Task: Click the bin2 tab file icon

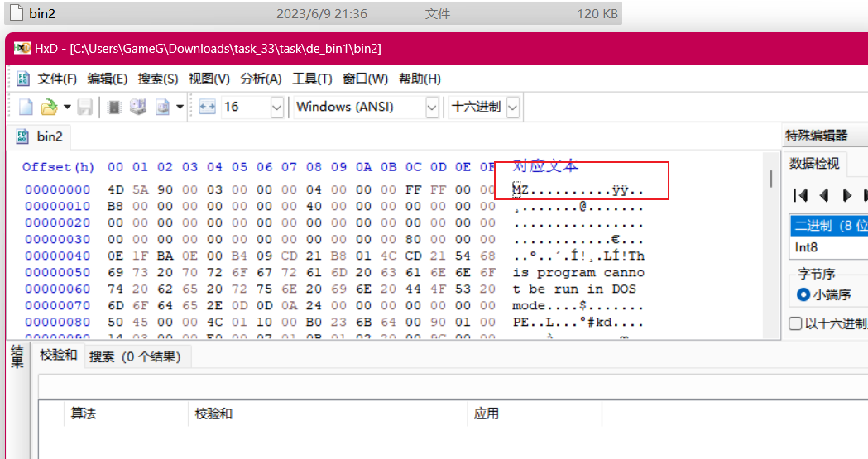Action: pyautogui.click(x=22, y=136)
